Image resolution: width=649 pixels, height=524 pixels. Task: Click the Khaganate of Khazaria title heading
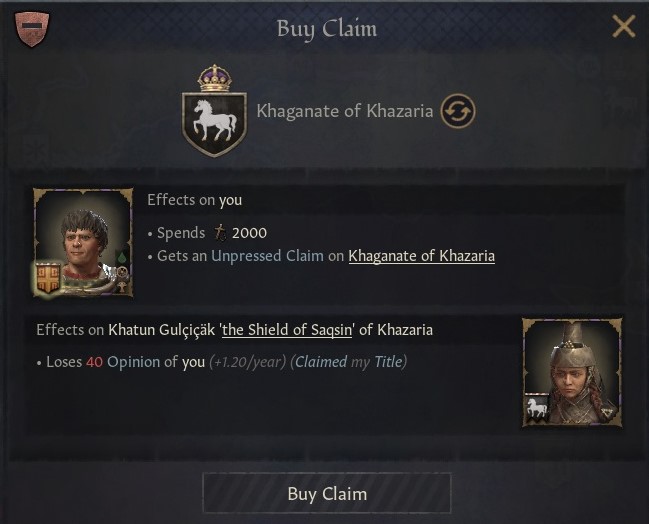point(344,110)
